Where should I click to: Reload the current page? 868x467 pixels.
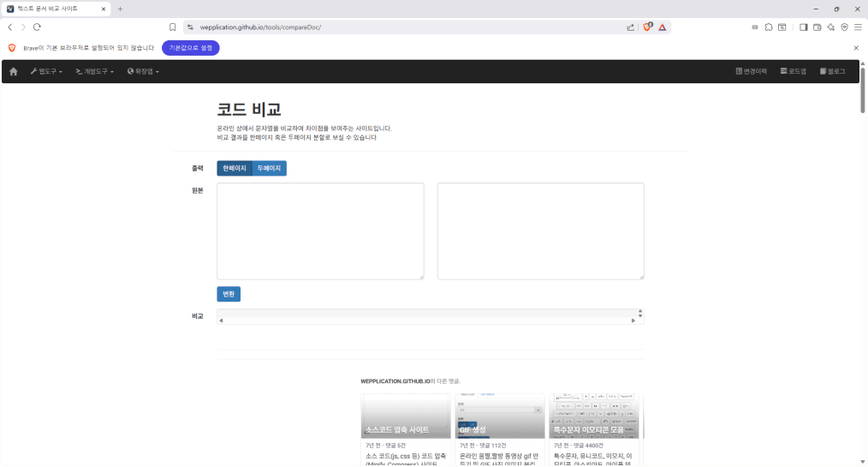pyautogui.click(x=37, y=27)
